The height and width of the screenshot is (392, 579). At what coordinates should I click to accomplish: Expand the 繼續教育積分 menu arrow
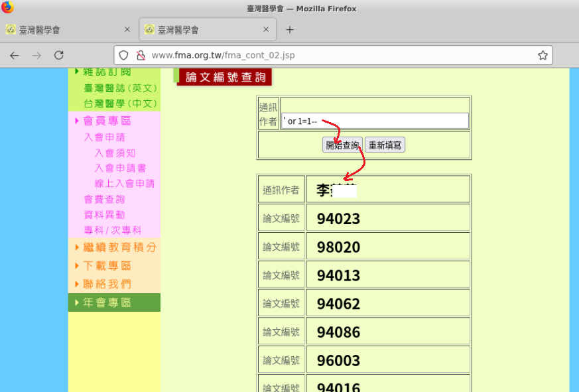[77, 247]
